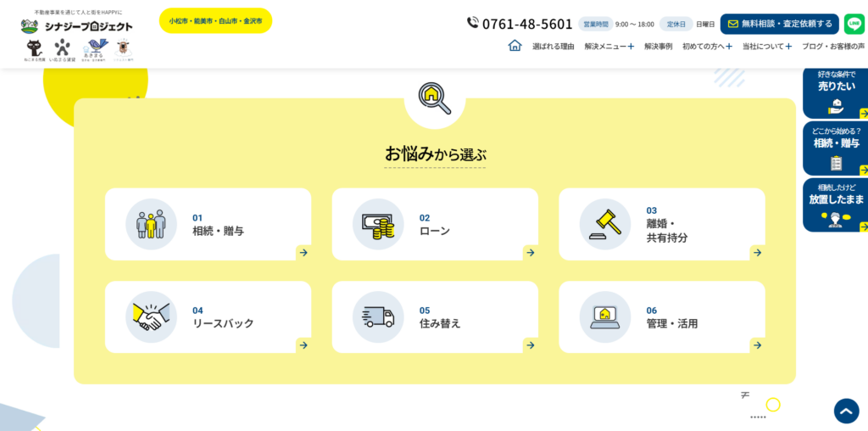
Task: Click the arrow on the 放置したまま side banner
Action: 864,227
